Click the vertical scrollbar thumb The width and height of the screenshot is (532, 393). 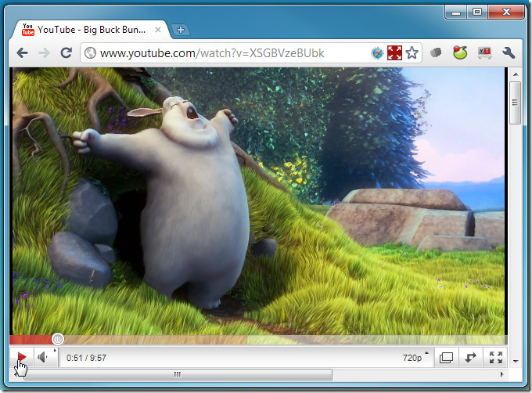tap(516, 103)
